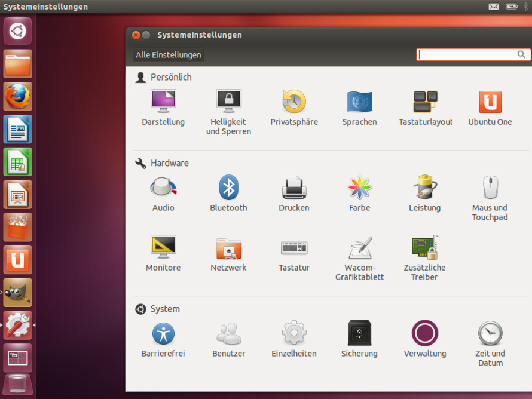Open the mail indicator in top panel
The image size is (532, 399).
pyautogui.click(x=494, y=7)
